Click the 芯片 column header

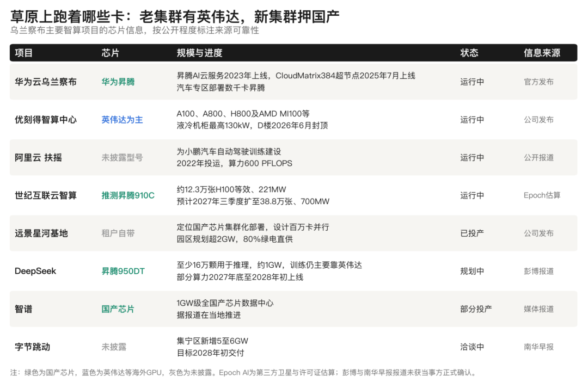coord(110,53)
